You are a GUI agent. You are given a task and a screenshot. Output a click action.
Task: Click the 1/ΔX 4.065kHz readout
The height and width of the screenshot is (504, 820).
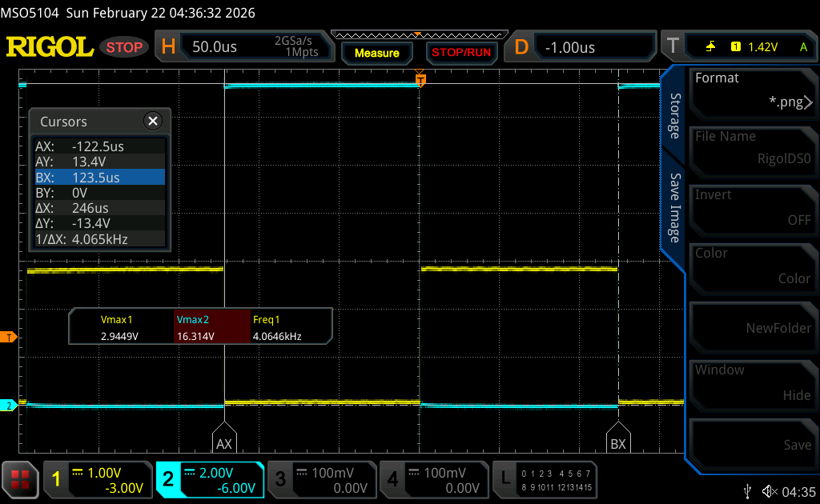click(100, 238)
